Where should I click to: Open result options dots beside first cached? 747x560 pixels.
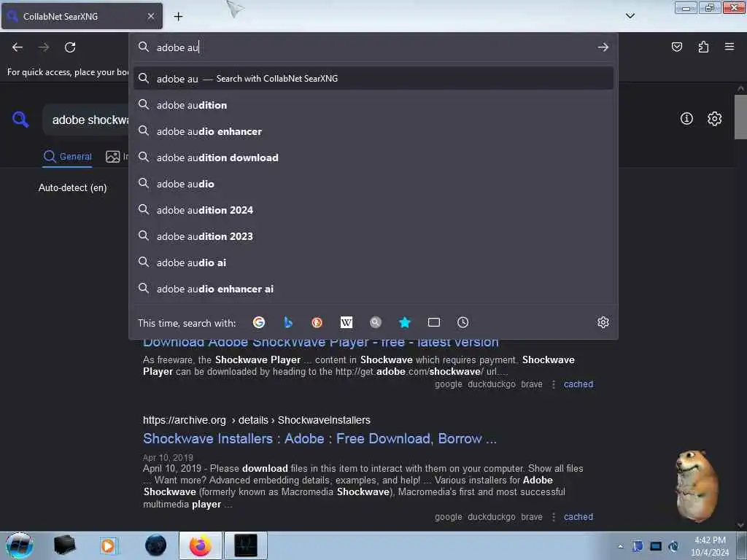click(x=553, y=384)
